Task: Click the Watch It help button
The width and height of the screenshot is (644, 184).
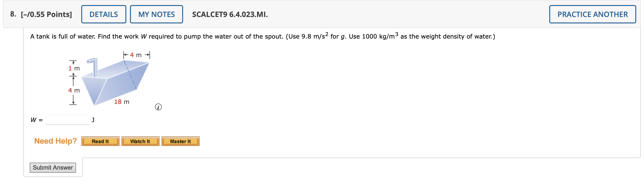Action: pos(140,141)
